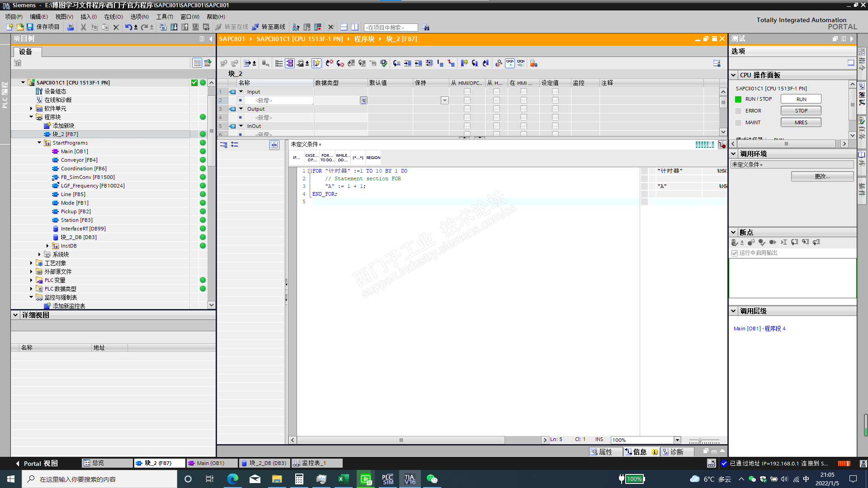Switch to Main (OB1) editor tab
The height and width of the screenshot is (488, 868).
pos(210,463)
